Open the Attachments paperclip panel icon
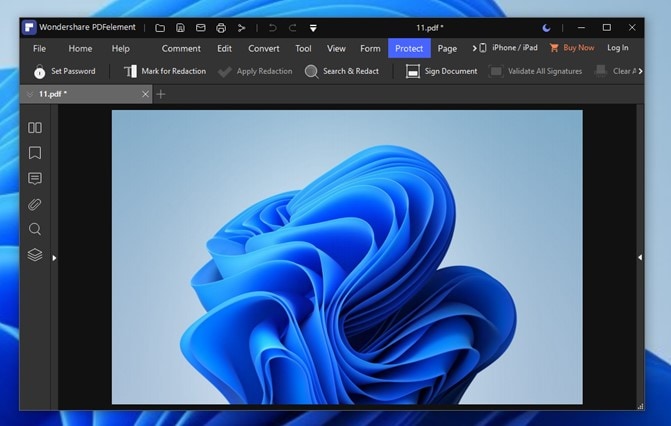Image resolution: width=671 pixels, height=426 pixels. pyautogui.click(x=35, y=204)
